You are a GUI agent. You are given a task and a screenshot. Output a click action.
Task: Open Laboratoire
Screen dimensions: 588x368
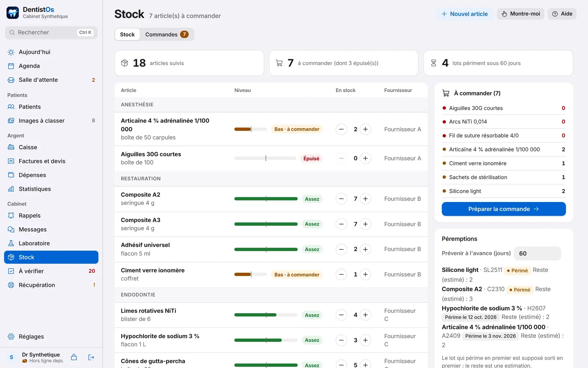click(x=51, y=243)
